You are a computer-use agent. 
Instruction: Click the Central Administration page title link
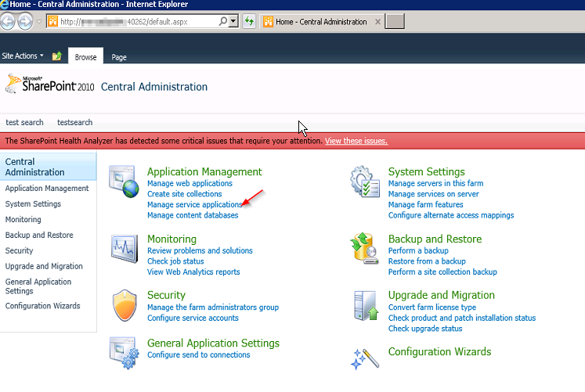(x=154, y=87)
